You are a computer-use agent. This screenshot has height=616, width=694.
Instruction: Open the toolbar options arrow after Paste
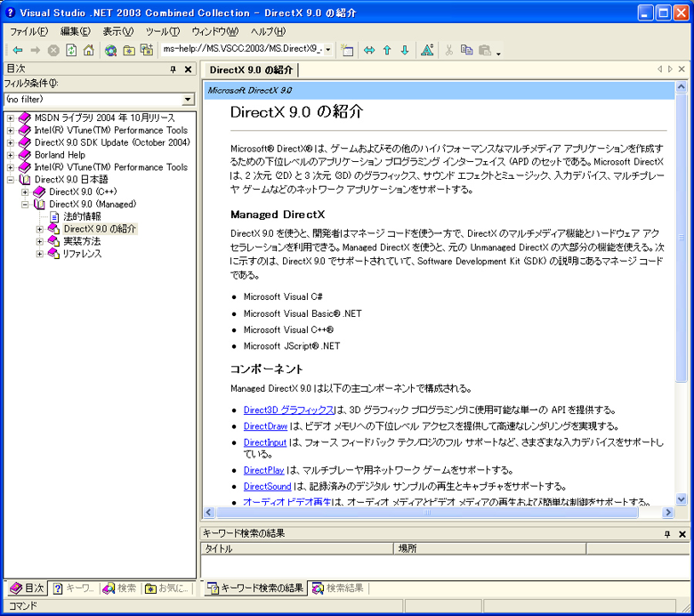(498, 53)
